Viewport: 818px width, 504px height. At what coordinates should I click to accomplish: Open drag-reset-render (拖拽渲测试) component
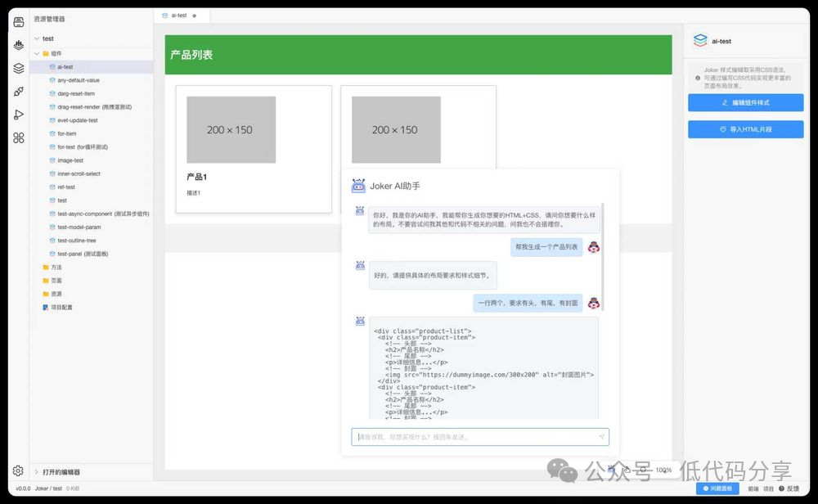[x=92, y=107]
